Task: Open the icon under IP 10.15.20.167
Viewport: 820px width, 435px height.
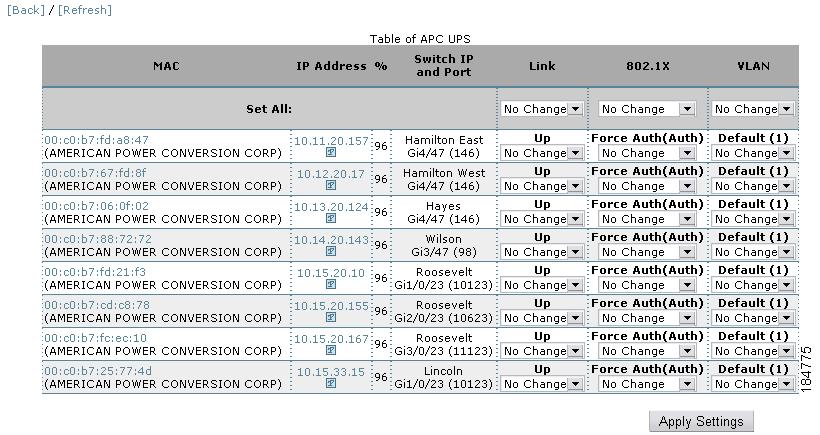Action: (331, 351)
